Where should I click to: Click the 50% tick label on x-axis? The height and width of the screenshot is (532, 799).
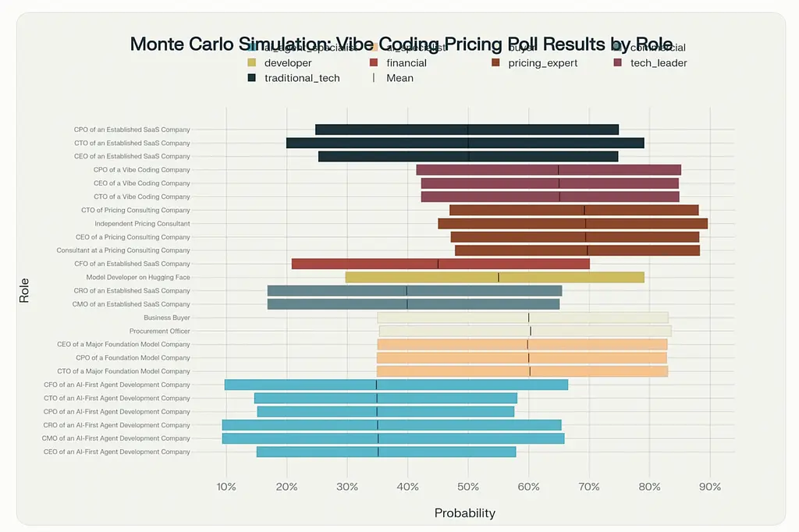click(x=467, y=488)
